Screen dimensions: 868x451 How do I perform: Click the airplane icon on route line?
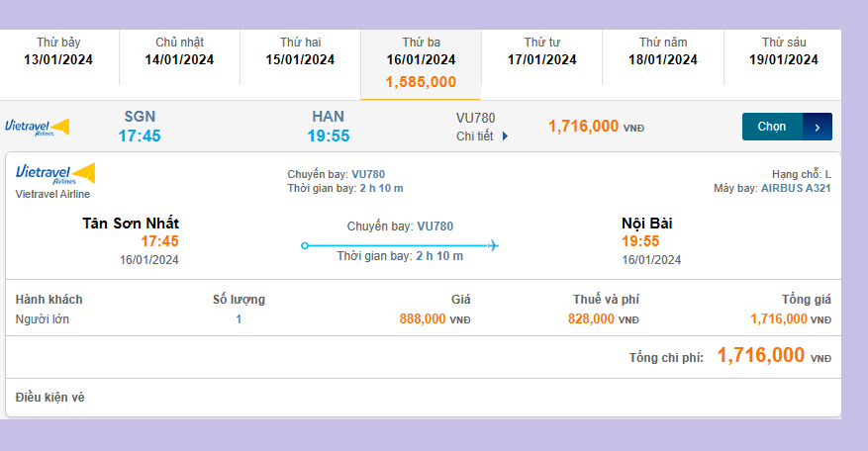tap(493, 245)
